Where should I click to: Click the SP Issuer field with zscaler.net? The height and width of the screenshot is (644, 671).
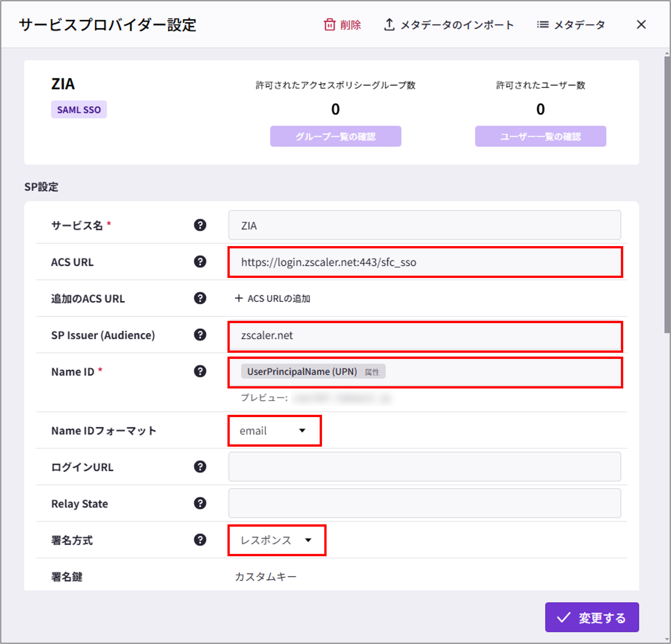coord(425,336)
